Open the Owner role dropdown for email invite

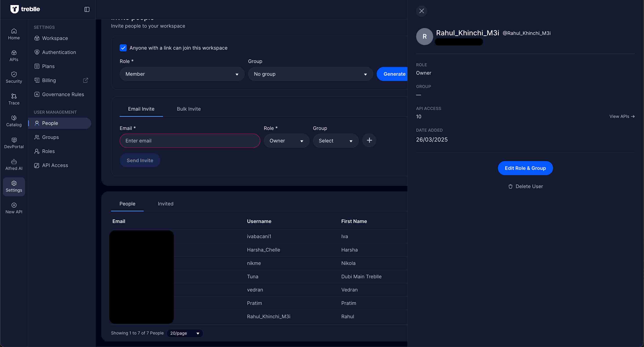click(286, 141)
